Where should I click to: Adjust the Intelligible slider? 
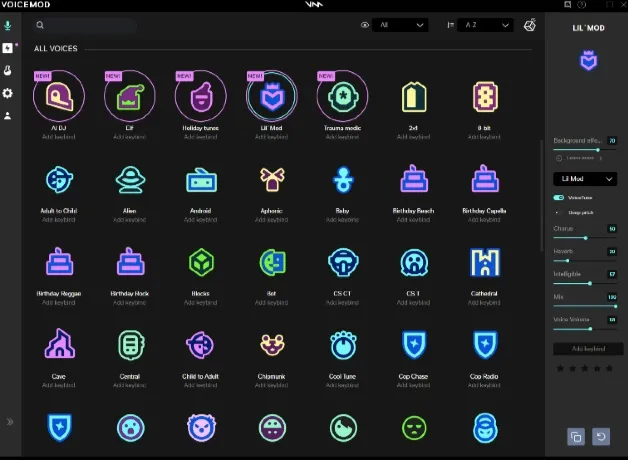pos(585,283)
